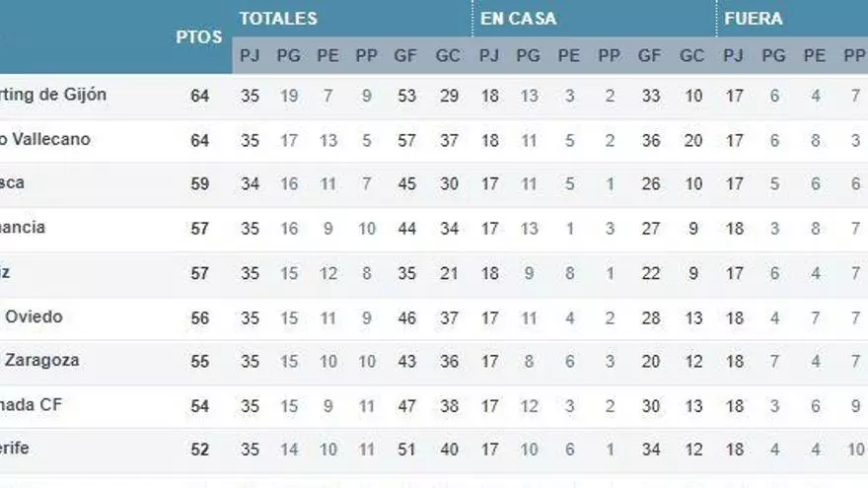Select the PE header under TOTALES
Screen dimensions: 868x488
click(x=327, y=56)
